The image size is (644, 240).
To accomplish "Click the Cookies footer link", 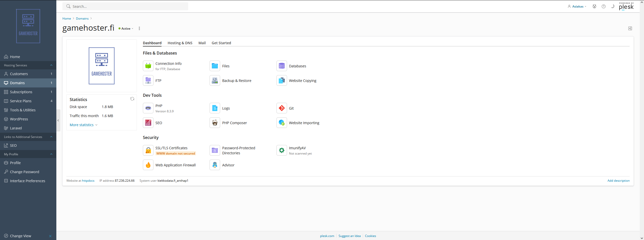I will 370,236.
